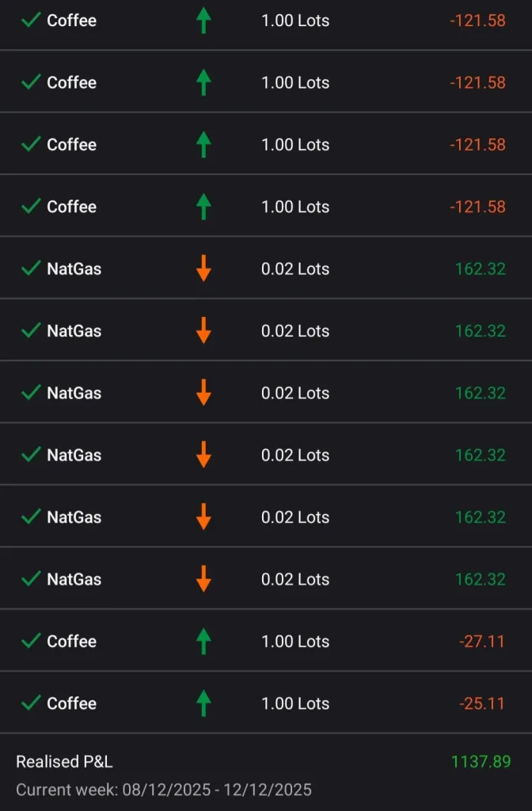This screenshot has width=532, height=811.
Task: Open the Coffee name on the -27.11 trade
Action: (x=71, y=642)
